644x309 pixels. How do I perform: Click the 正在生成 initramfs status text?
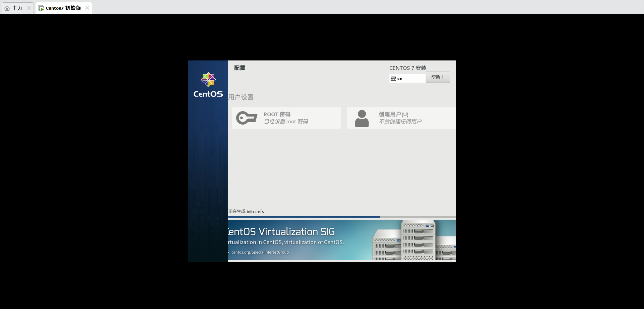pos(246,212)
